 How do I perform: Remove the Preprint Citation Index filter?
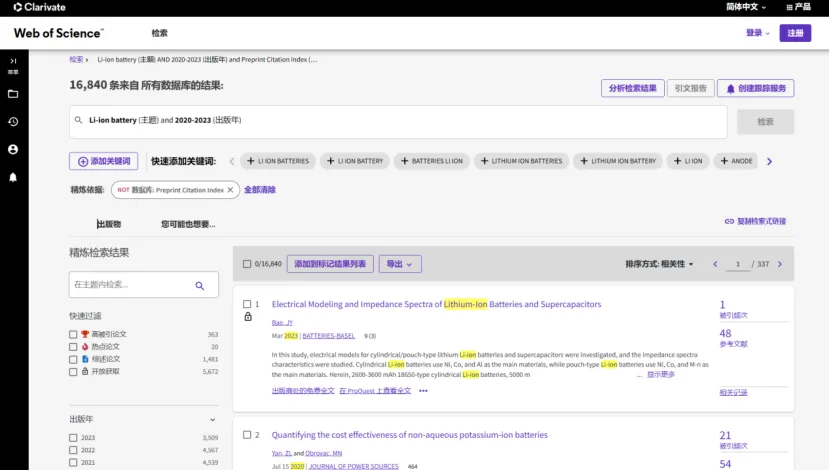230,190
